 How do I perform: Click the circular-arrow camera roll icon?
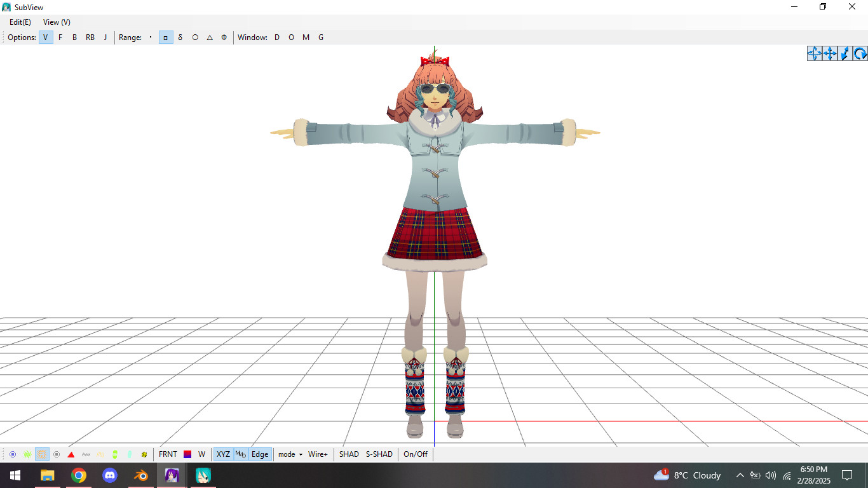860,53
